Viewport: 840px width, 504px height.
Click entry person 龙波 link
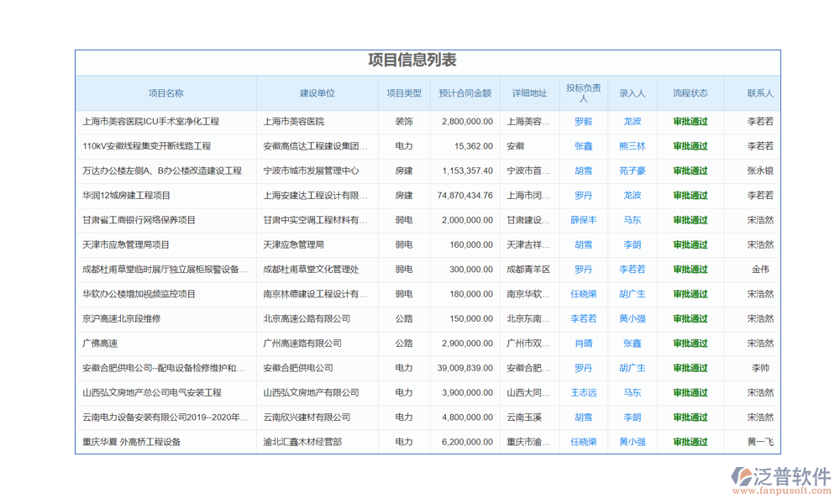pyautogui.click(x=632, y=121)
